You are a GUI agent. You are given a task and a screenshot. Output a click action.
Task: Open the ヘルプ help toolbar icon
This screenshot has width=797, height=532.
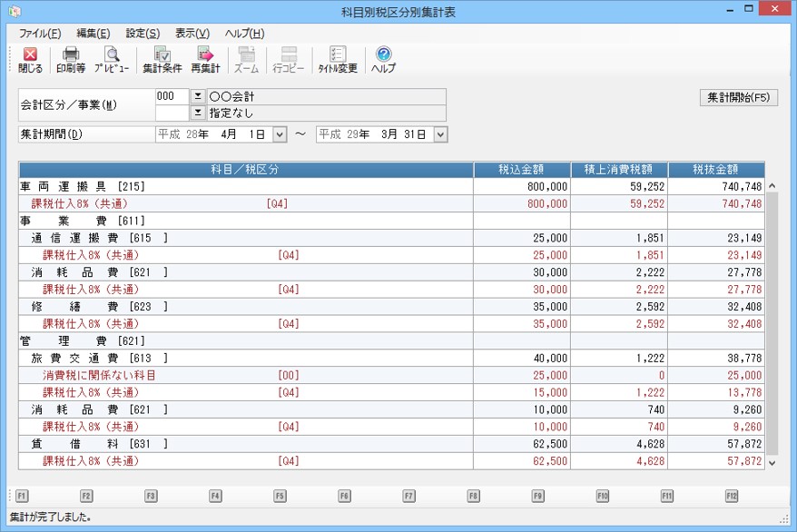pos(383,60)
